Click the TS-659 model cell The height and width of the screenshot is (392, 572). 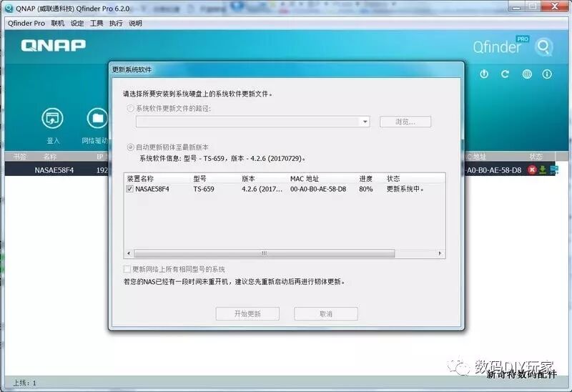204,189
